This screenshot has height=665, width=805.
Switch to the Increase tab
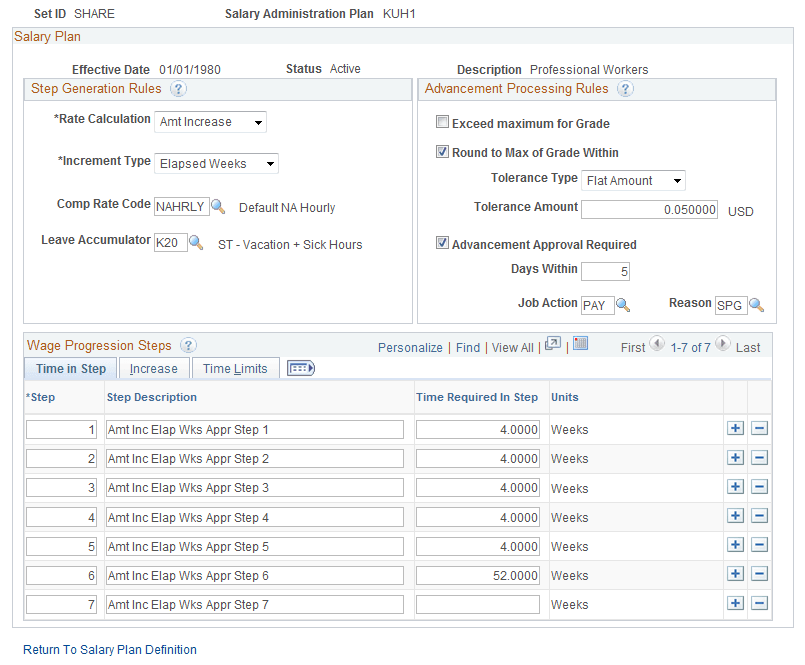tap(153, 368)
